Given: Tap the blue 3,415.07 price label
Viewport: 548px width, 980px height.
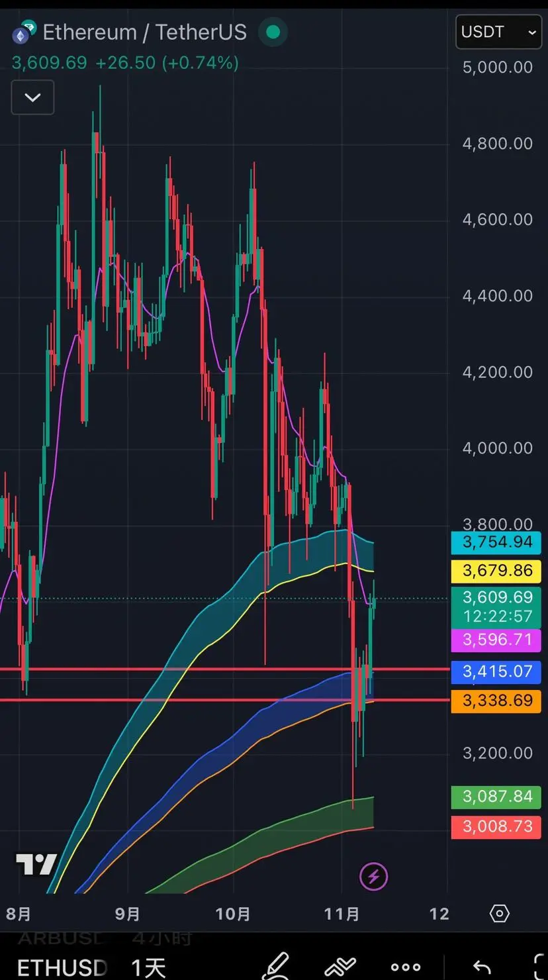Looking at the screenshot, I should point(496,671).
